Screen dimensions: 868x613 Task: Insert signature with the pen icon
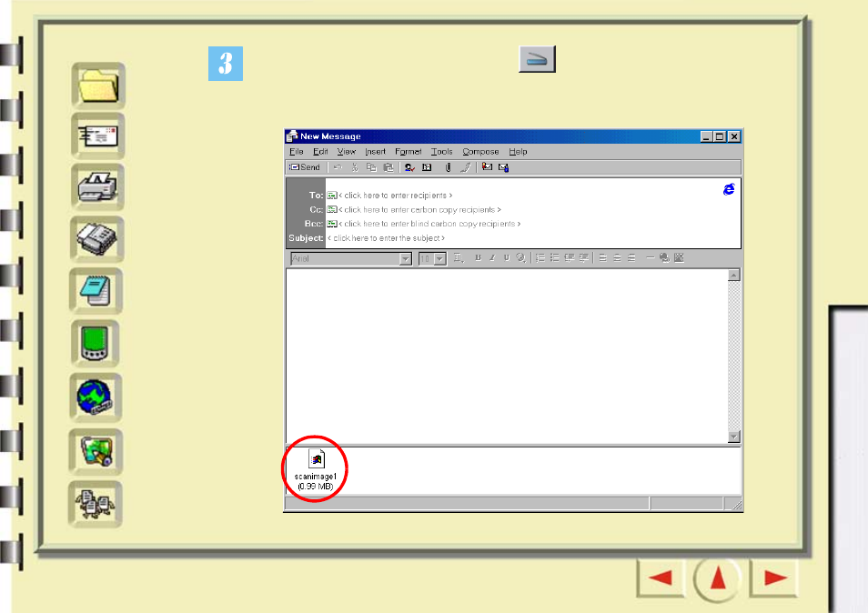tap(466, 167)
